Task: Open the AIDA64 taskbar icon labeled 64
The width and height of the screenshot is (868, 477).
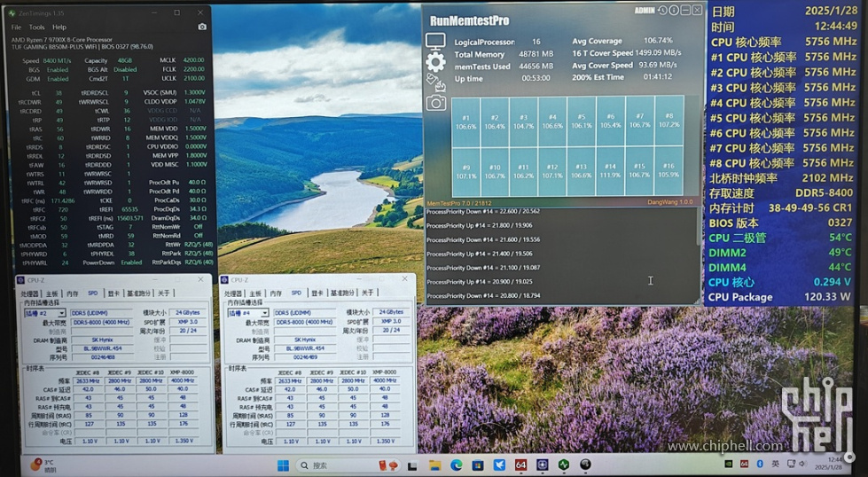Action: tap(520, 465)
